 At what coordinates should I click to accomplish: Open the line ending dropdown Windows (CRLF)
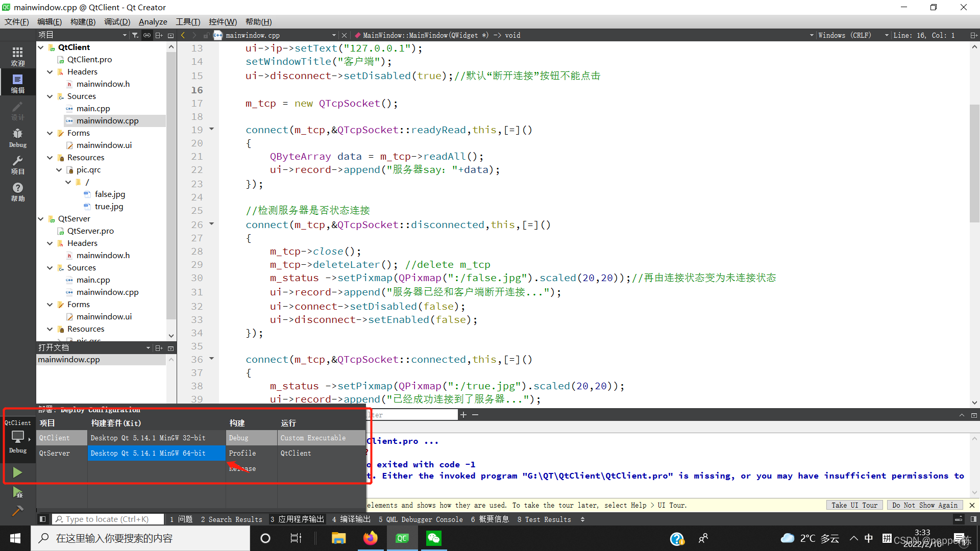pos(853,35)
